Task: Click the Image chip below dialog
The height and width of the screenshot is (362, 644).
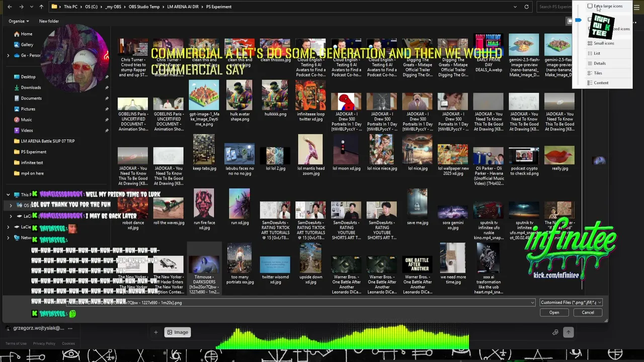Action: point(178,332)
